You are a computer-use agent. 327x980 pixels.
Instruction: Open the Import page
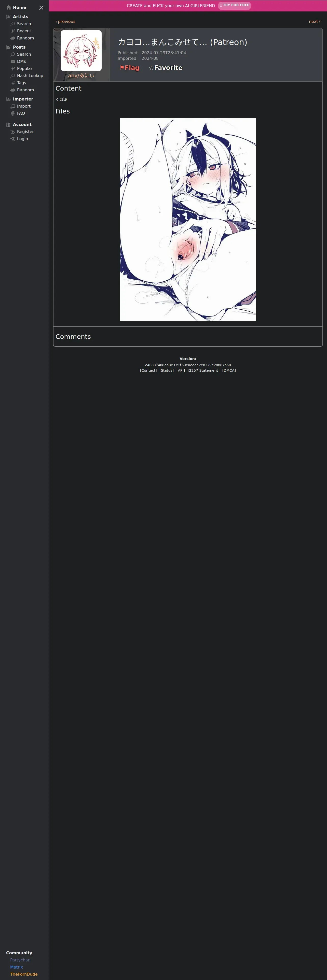pyautogui.click(x=24, y=107)
